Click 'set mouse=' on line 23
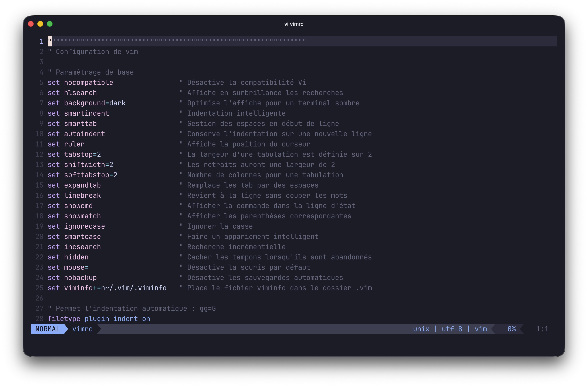 (68, 267)
